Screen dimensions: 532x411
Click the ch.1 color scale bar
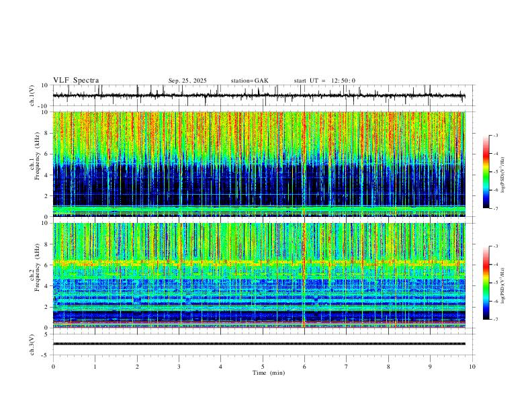point(486,172)
